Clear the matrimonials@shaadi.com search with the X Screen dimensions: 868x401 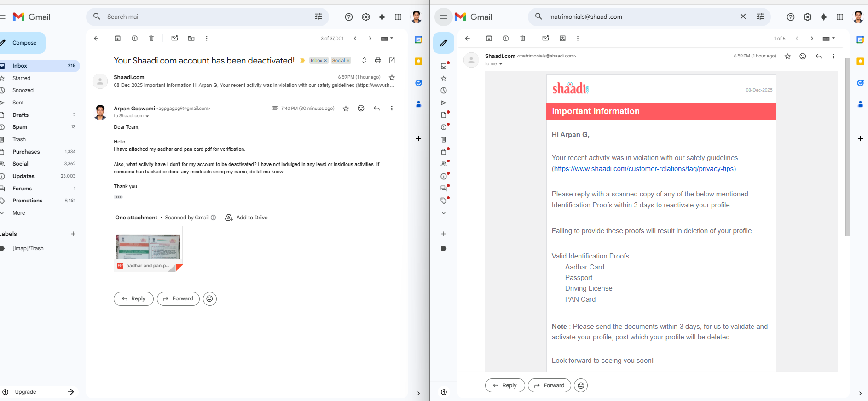tap(743, 17)
